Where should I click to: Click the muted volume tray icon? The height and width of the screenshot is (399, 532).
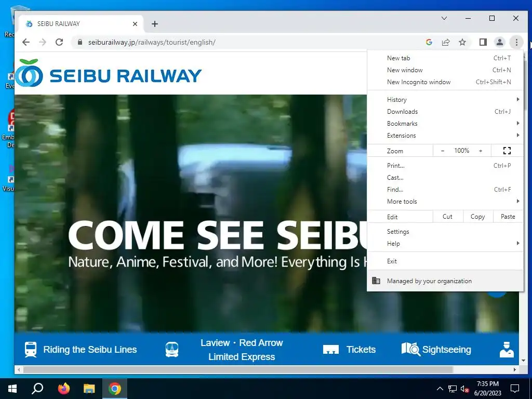click(x=464, y=389)
